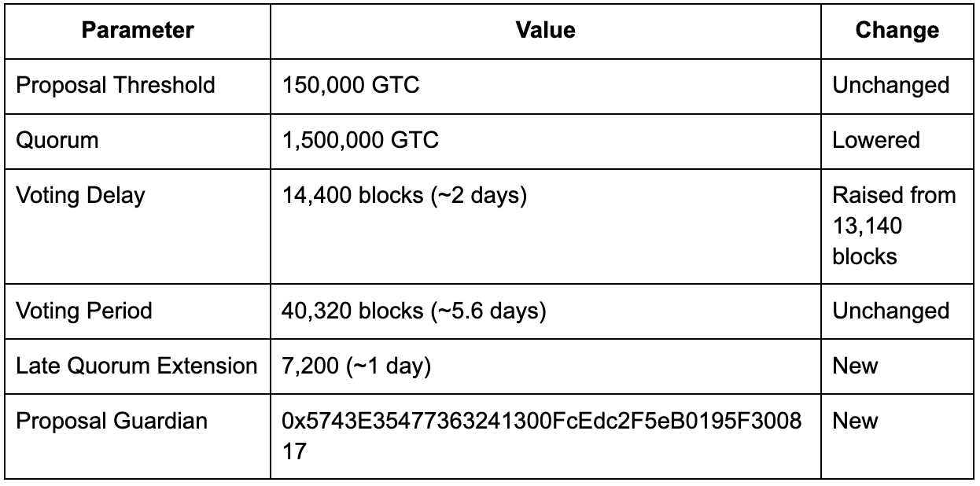Select the Raised from 13,140 blocks cell
The image size is (980, 486).
tap(897, 226)
